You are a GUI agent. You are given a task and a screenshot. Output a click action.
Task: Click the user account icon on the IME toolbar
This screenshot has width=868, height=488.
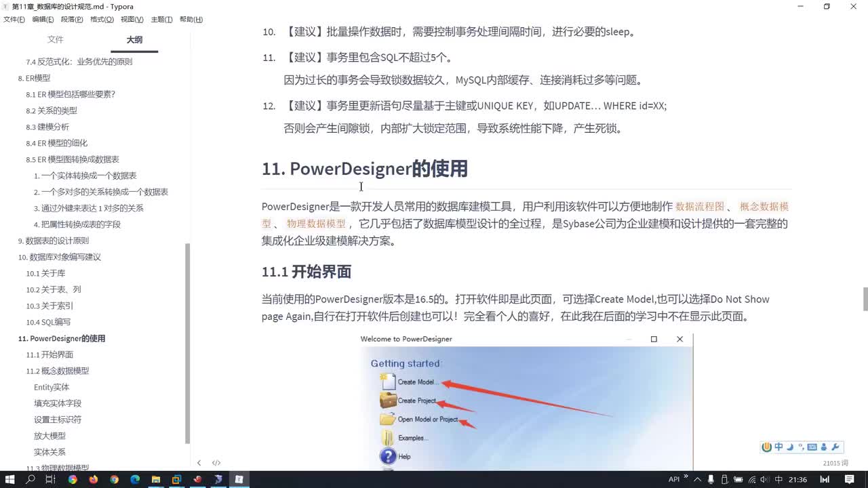pyautogui.click(x=824, y=447)
